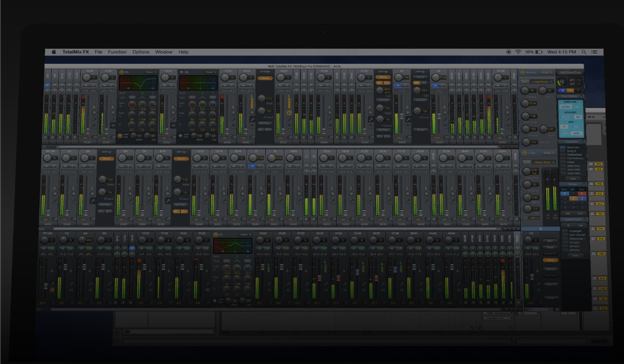This screenshot has height=364, width=624.
Task: Open the Reverb Type Large Room dropdown
Action: pos(542,81)
